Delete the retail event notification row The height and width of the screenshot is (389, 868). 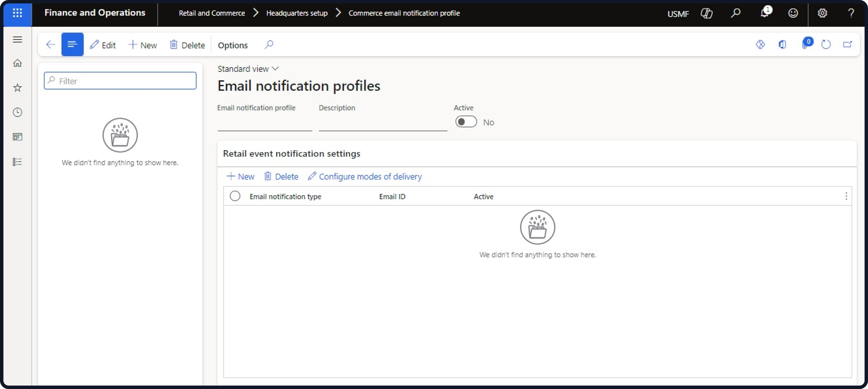point(281,177)
